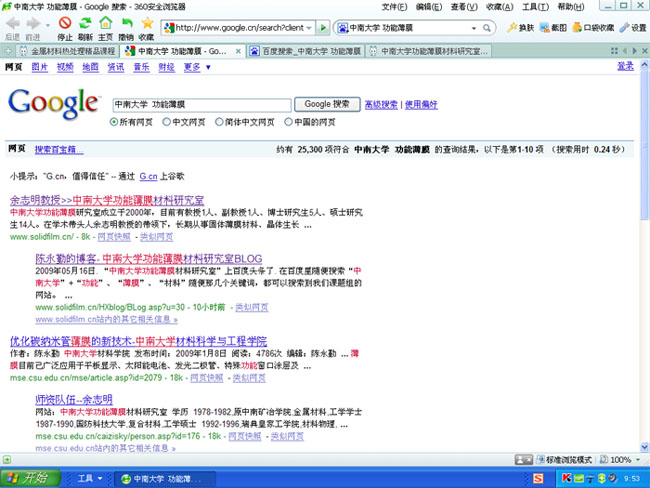
Task: Click the Undo (撤销) toolbar icon
Action: [127, 23]
